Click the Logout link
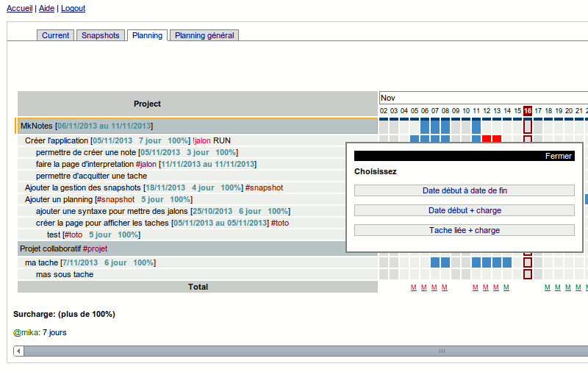 (x=73, y=8)
